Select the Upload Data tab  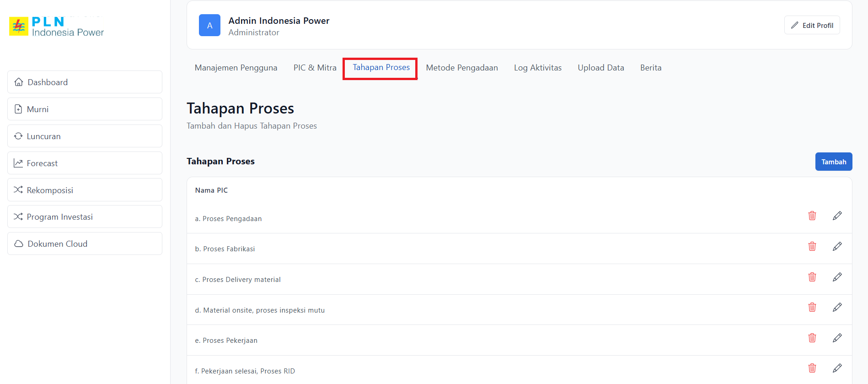pyautogui.click(x=600, y=68)
